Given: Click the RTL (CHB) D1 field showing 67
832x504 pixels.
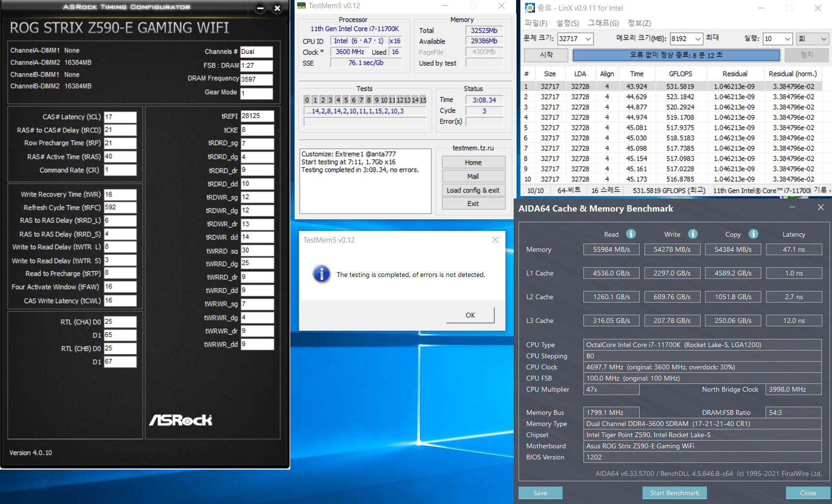Looking at the screenshot, I should click(x=120, y=362).
